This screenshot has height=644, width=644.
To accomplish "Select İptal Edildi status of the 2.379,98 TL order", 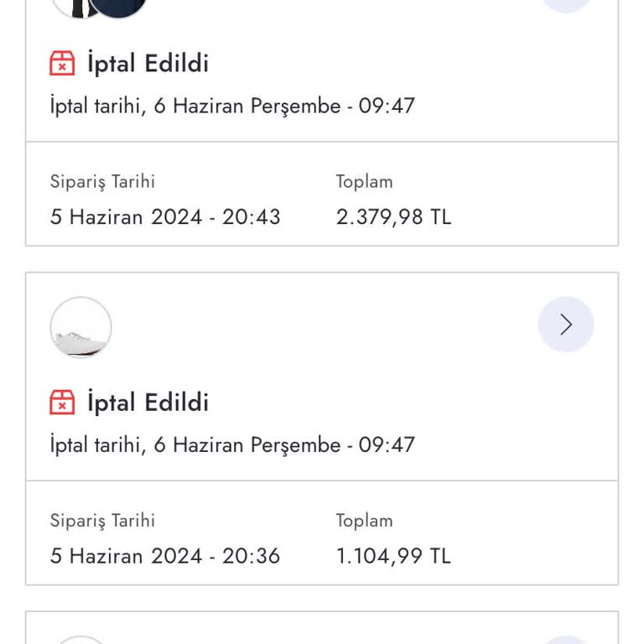I will click(x=148, y=64).
